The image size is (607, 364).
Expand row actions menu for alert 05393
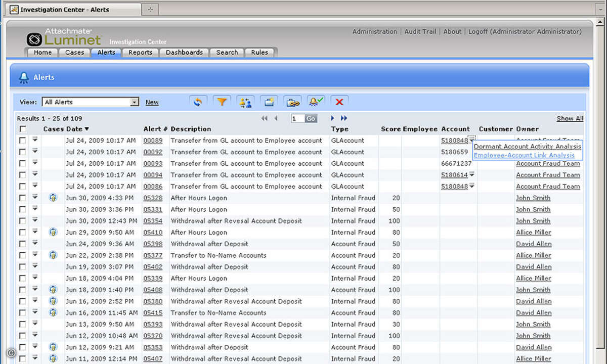tap(35, 324)
